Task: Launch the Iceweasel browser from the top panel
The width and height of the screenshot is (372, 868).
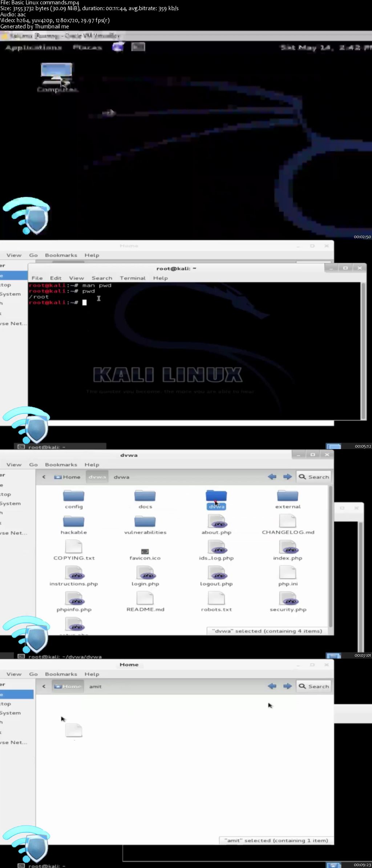Action: point(118,47)
